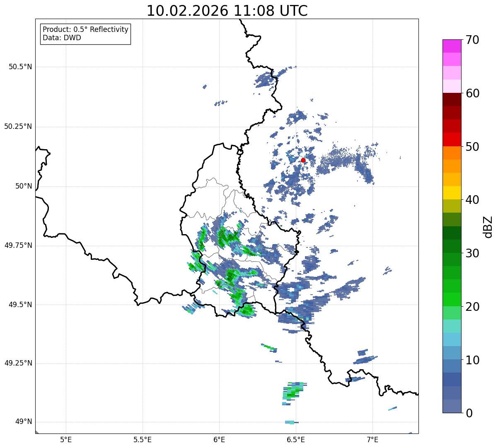Click the 50.25°N latitude label
498x448 pixels.
point(18,126)
